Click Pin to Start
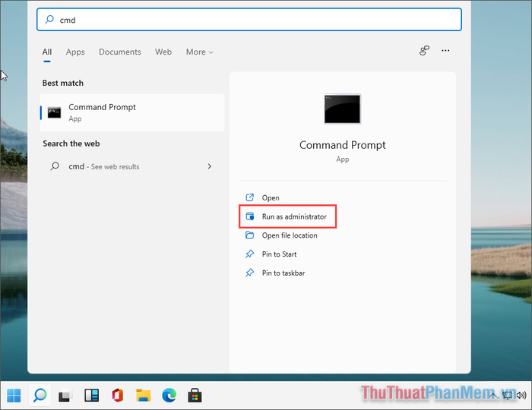Screen dimensions: 532x410 [279, 254]
